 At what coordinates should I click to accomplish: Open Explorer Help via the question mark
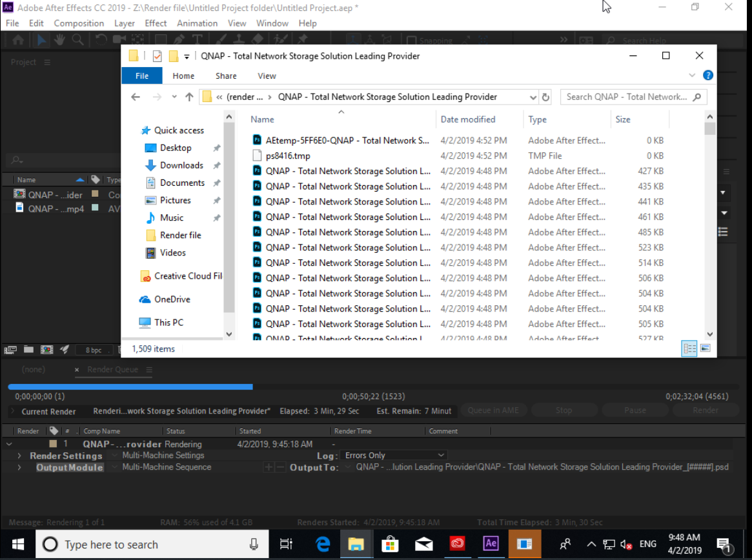click(708, 75)
